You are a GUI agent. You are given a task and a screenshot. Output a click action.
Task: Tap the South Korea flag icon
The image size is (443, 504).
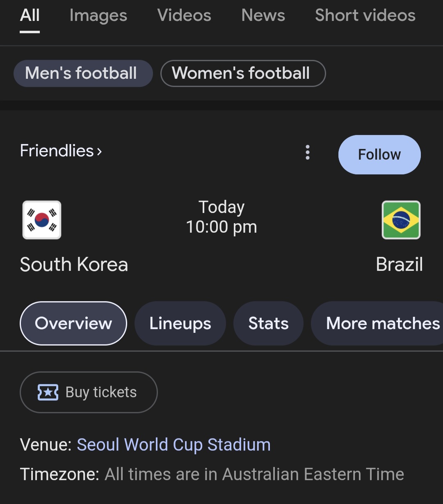pyautogui.click(x=42, y=220)
